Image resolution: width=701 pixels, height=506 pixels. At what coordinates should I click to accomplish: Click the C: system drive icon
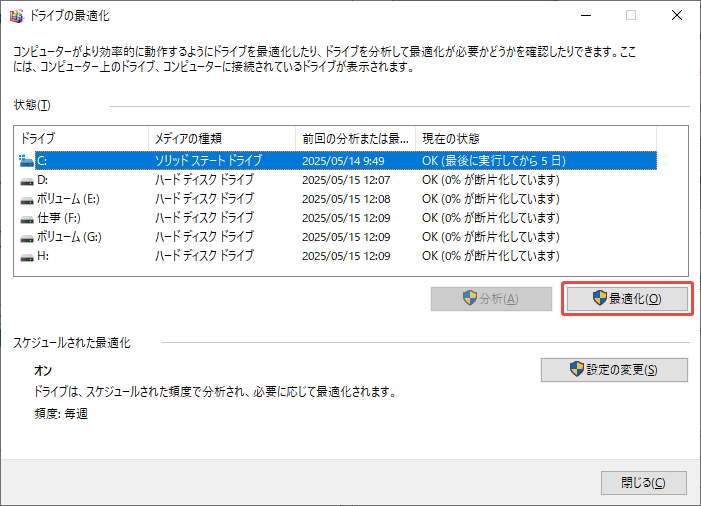(x=26, y=161)
